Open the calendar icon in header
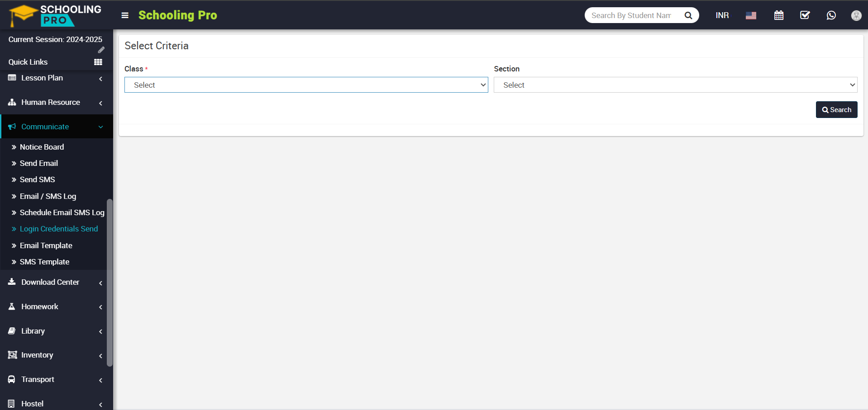Viewport: 868px width, 410px height. pyautogui.click(x=779, y=15)
